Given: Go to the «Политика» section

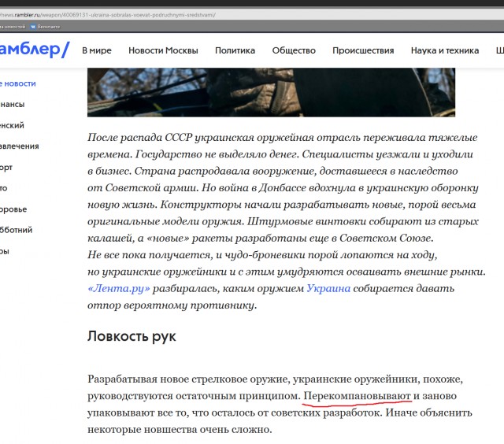Looking at the screenshot, I should 235,50.
